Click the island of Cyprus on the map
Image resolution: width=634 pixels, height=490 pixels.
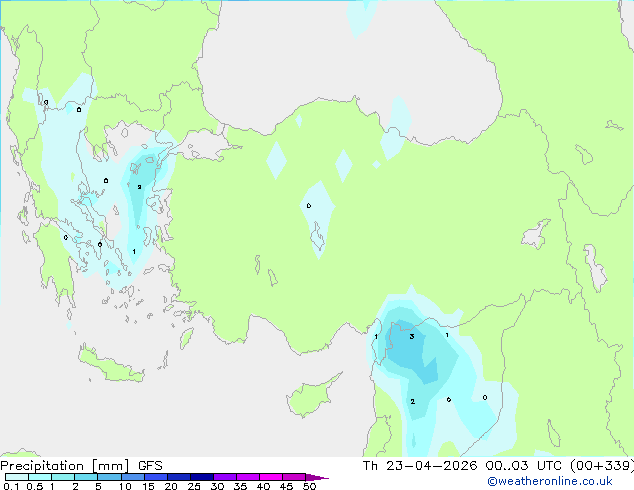(x=311, y=397)
